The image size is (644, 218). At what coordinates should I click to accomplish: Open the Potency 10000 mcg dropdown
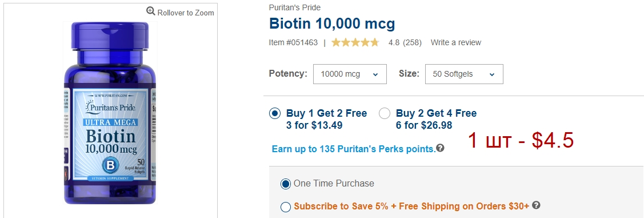(x=350, y=74)
